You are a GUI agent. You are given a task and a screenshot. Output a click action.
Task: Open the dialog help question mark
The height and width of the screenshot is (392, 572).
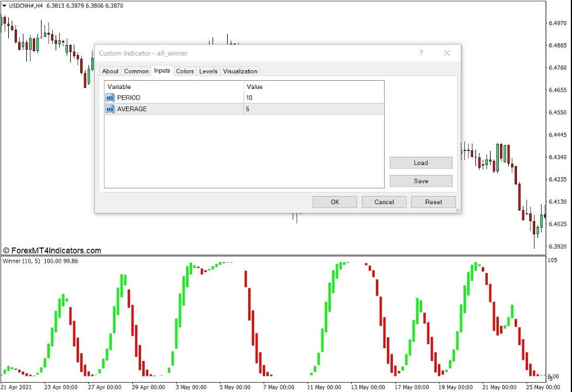[x=420, y=53]
